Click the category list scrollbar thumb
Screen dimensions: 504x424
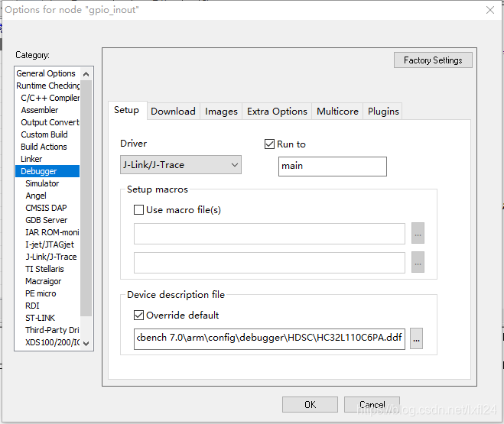pyautogui.click(x=86, y=198)
